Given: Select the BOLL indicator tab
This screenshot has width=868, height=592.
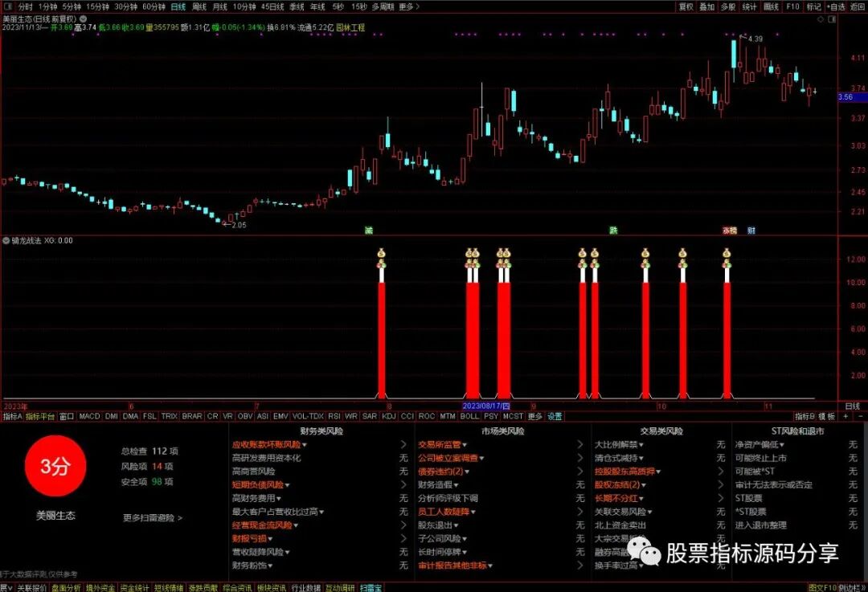Looking at the screenshot, I should [x=469, y=416].
